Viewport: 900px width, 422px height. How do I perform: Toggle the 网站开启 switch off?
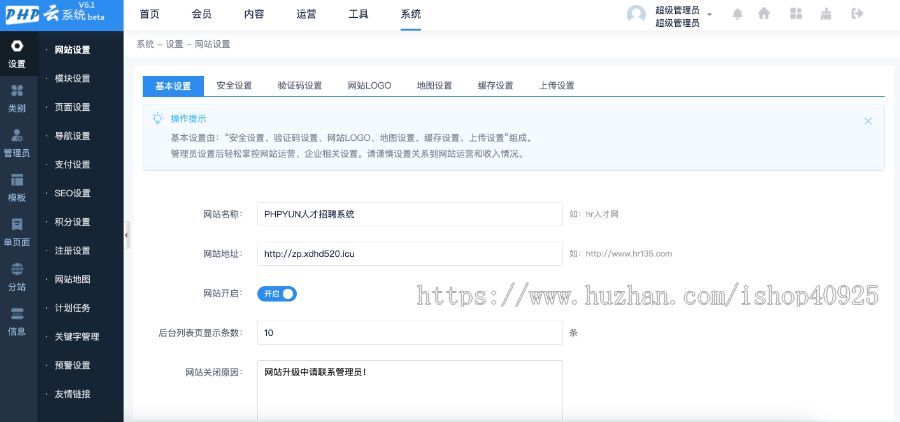coord(278,294)
